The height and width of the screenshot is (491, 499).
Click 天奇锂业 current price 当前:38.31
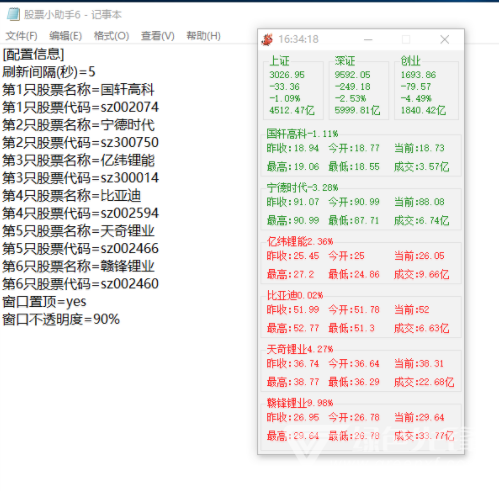419,364
